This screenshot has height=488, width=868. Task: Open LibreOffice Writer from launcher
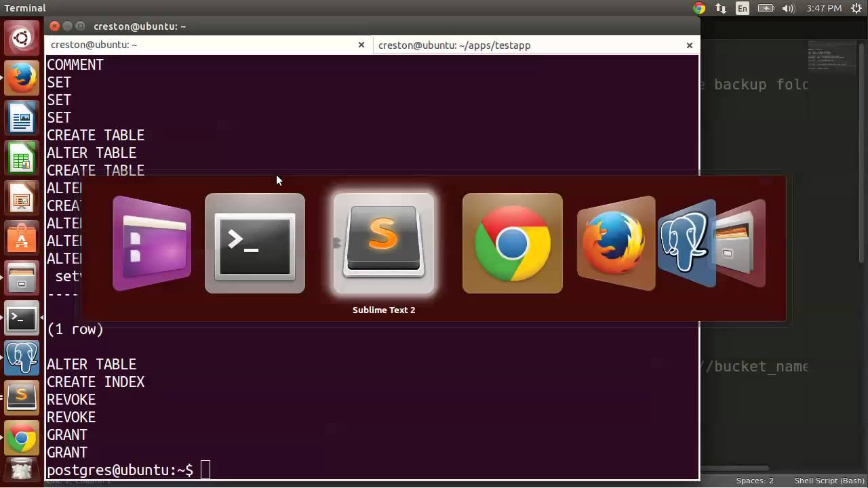click(22, 119)
